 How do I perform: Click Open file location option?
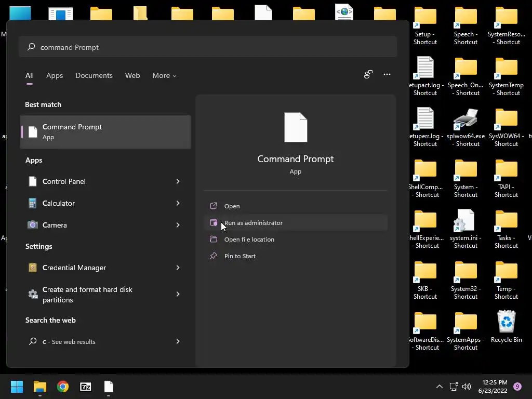point(249,240)
